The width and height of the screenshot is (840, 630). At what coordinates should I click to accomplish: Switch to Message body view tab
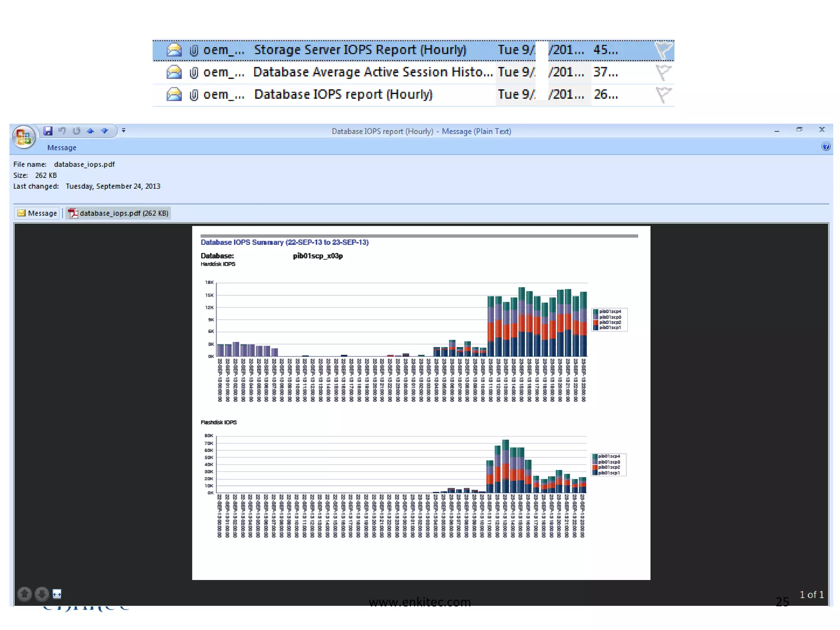[37, 213]
